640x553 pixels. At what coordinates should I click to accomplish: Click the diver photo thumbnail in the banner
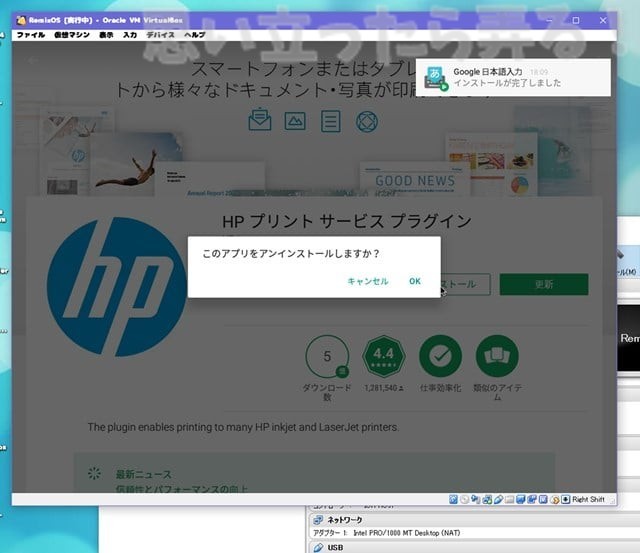(137, 165)
